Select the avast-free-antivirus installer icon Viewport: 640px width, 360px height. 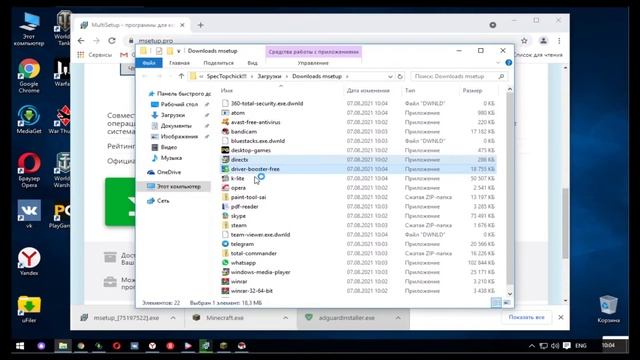coord(225,122)
